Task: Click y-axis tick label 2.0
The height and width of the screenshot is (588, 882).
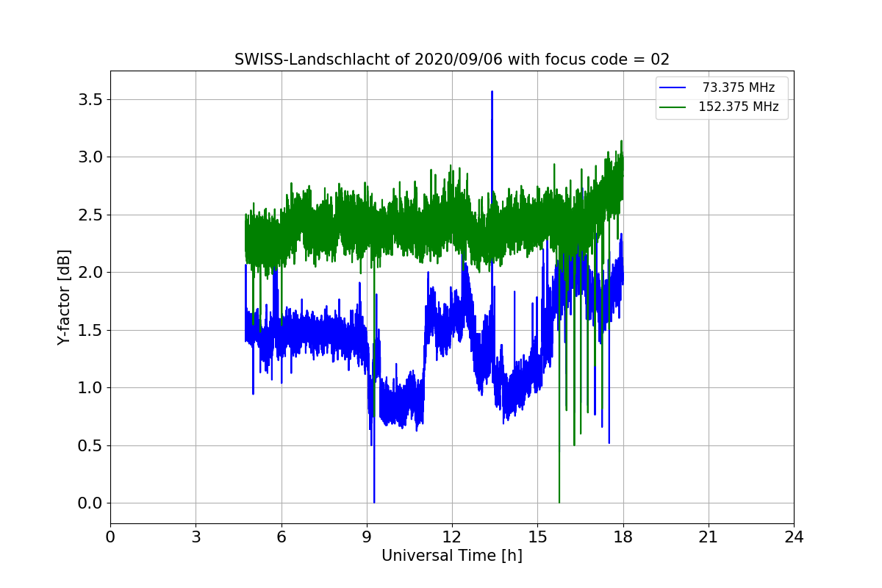Action: pos(91,273)
